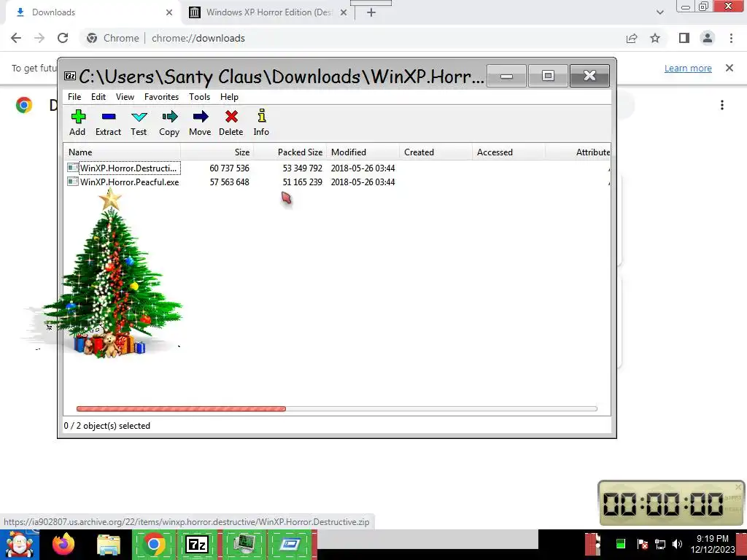Click the Santa Claus Start button

pyautogui.click(x=19, y=544)
